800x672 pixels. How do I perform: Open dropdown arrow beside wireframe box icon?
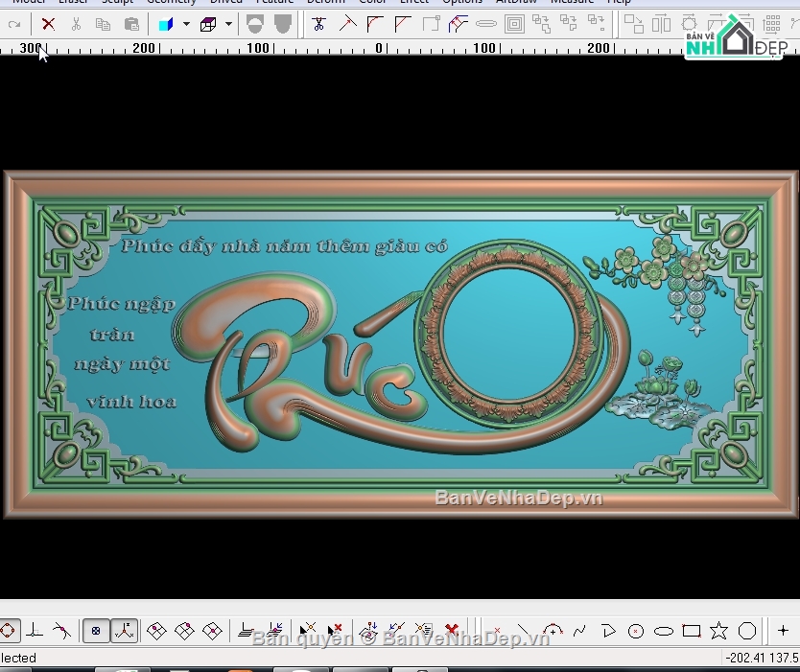[x=228, y=24]
